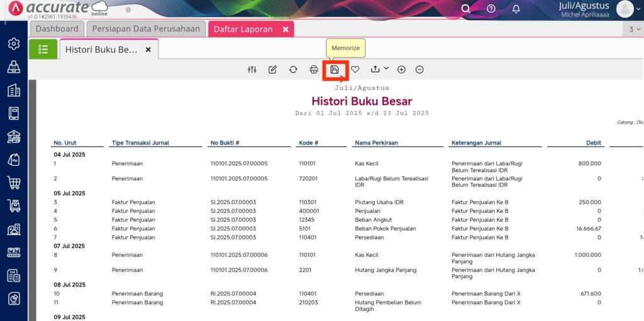Switch to Persiapan Data Perusahaan tab
644x321 pixels.
tap(146, 29)
